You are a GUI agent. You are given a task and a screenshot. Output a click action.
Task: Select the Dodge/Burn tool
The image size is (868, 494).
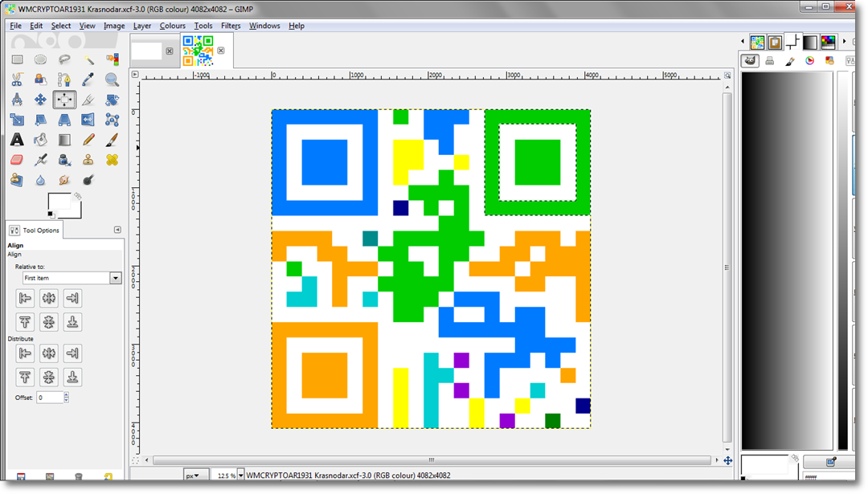click(88, 180)
